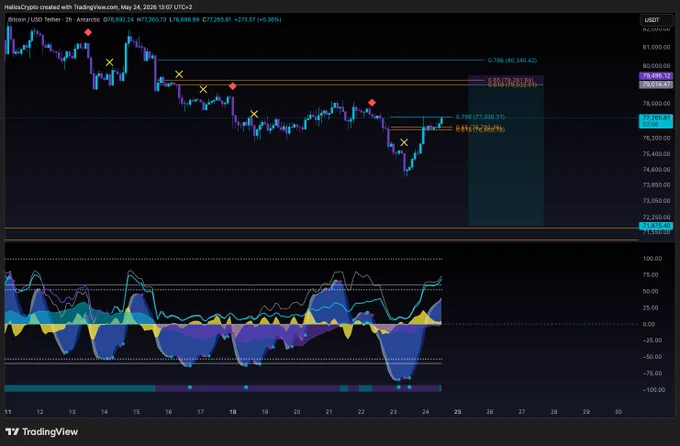Image resolution: width=680 pixels, height=446 pixels.
Task: Click date 11 on the time axis
Action: pyautogui.click(x=8, y=412)
